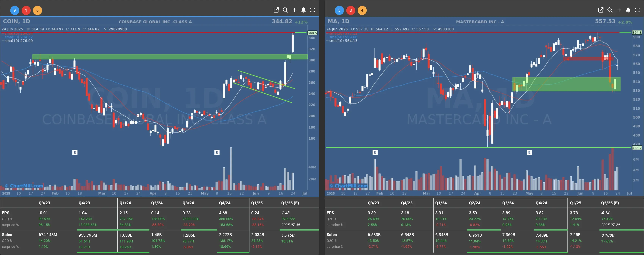Click the COIN, 1D chart title

click(x=16, y=21)
